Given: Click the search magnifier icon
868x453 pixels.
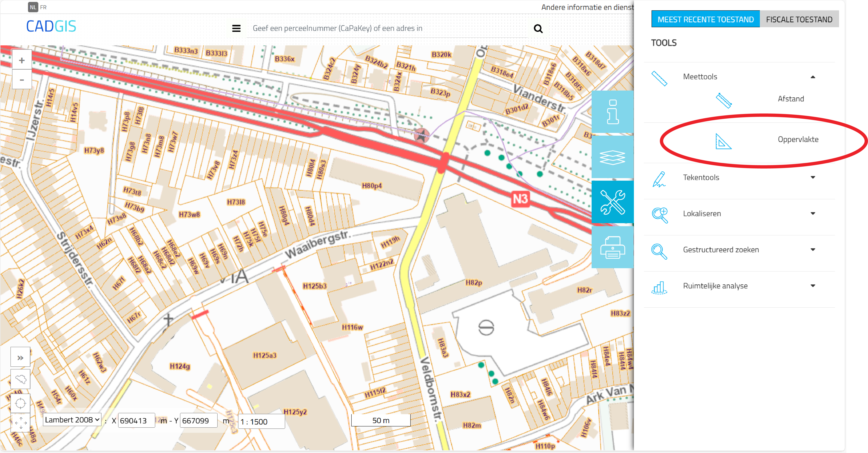Looking at the screenshot, I should click(538, 29).
